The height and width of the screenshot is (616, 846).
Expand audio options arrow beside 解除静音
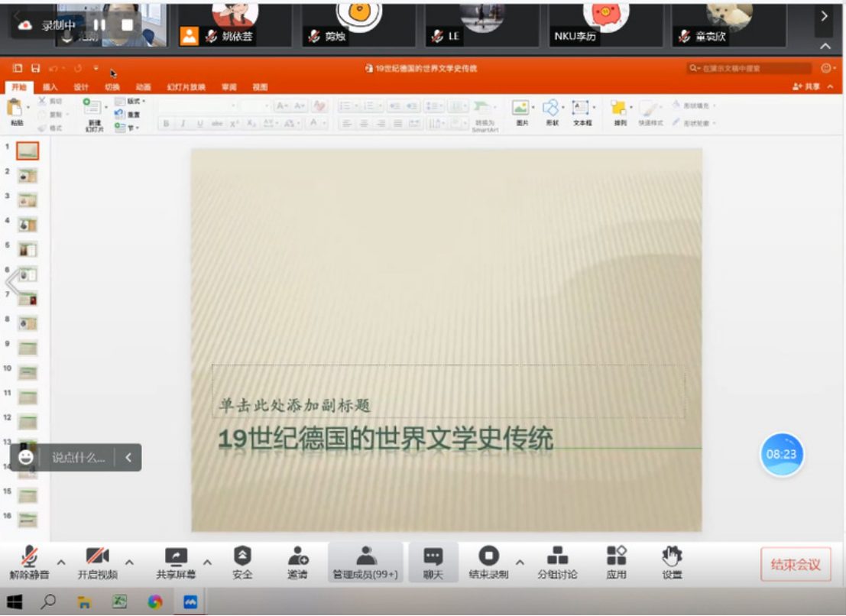coord(61,563)
